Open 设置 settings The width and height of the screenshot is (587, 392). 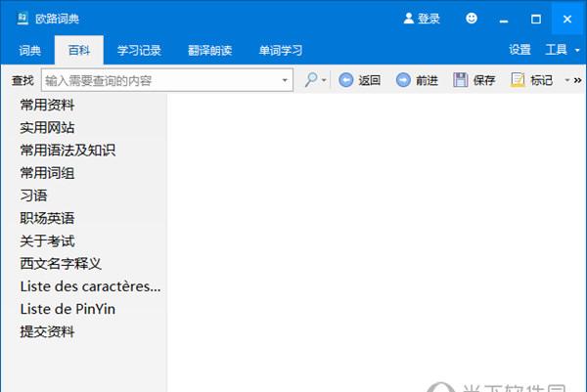click(519, 50)
